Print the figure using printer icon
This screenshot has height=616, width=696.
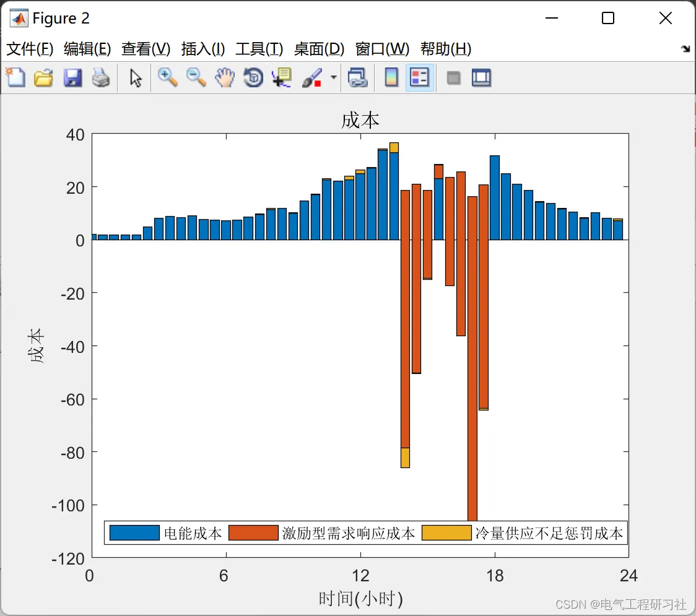(x=101, y=77)
